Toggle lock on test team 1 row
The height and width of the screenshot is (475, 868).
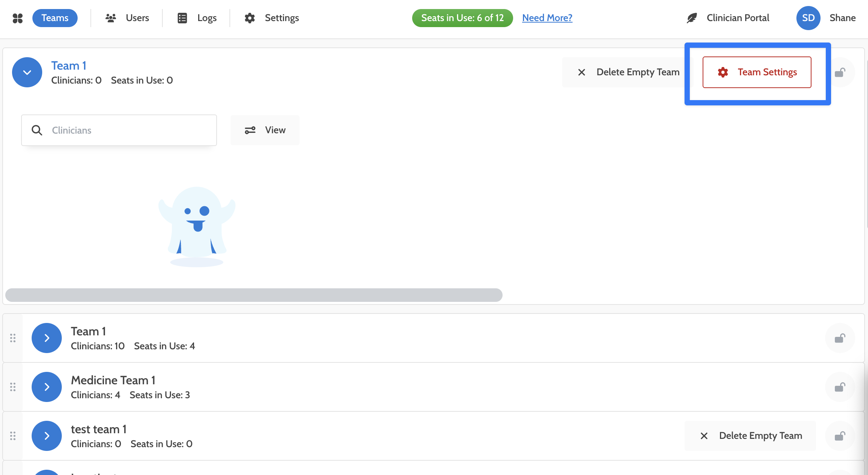840,436
